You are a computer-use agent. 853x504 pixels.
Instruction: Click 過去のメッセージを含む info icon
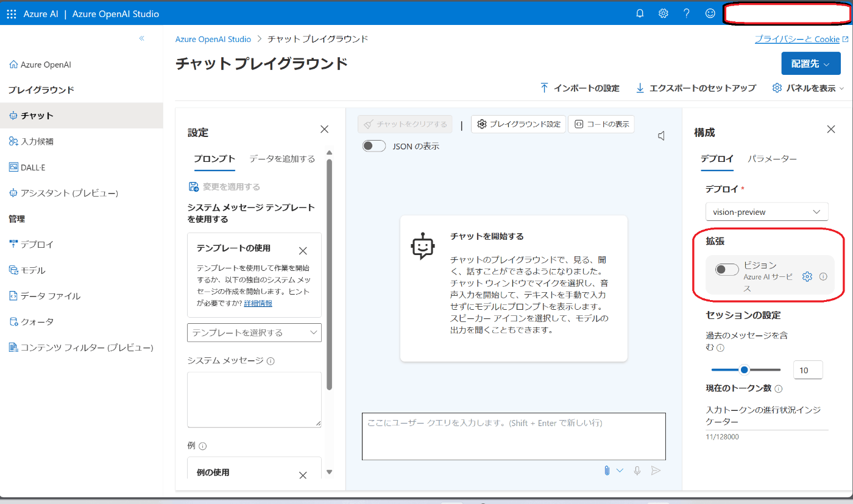coord(720,348)
